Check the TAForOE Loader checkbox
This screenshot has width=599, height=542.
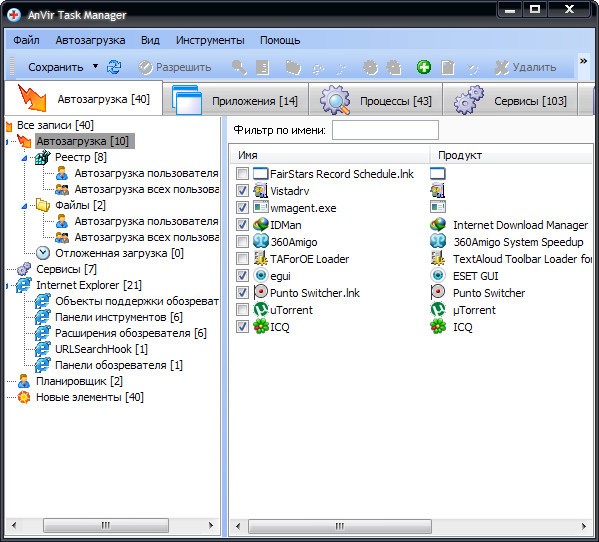(x=242, y=259)
